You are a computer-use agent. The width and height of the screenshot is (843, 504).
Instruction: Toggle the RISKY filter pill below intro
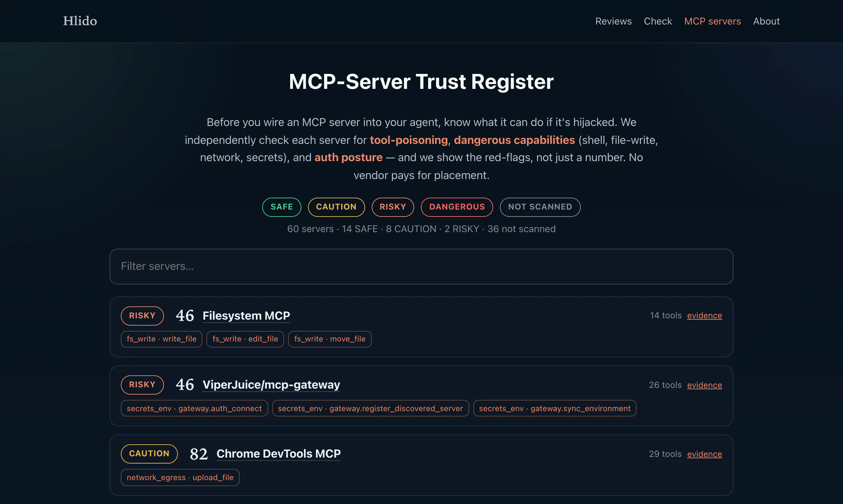393,207
